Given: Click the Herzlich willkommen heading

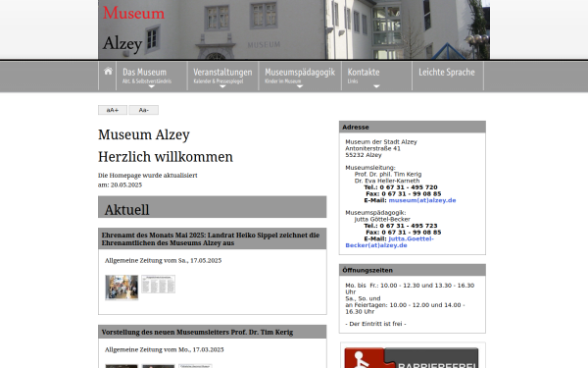Looking at the screenshot, I should click(166, 157).
